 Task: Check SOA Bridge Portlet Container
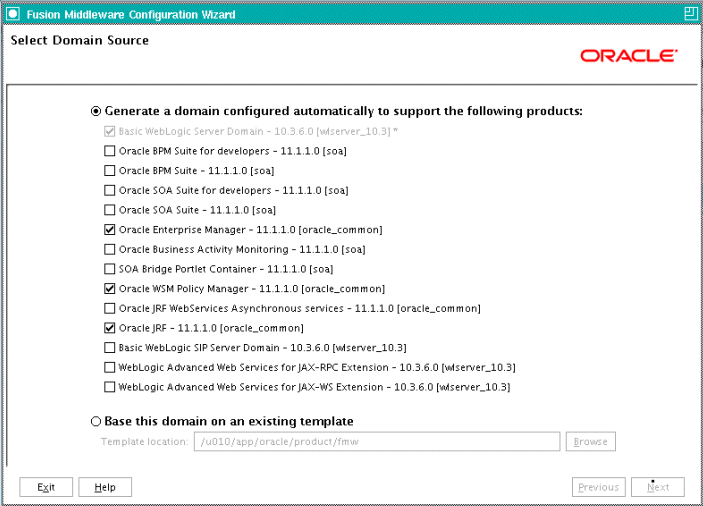tap(109, 269)
